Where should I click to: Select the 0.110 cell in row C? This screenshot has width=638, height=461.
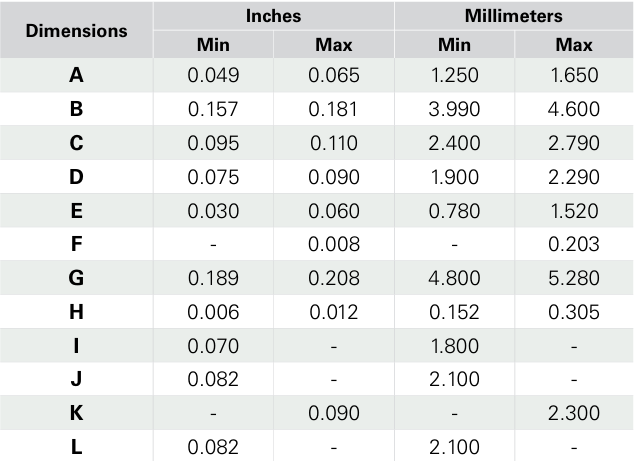(333, 143)
